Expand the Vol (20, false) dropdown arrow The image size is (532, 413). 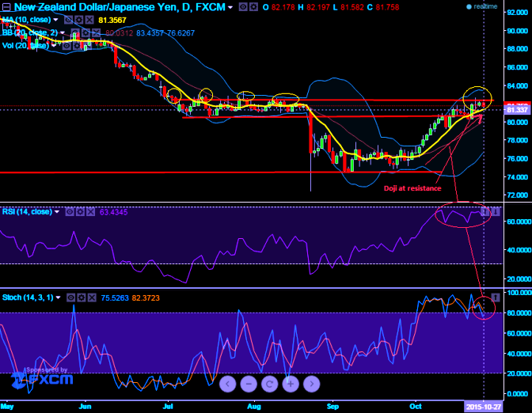click(54, 45)
